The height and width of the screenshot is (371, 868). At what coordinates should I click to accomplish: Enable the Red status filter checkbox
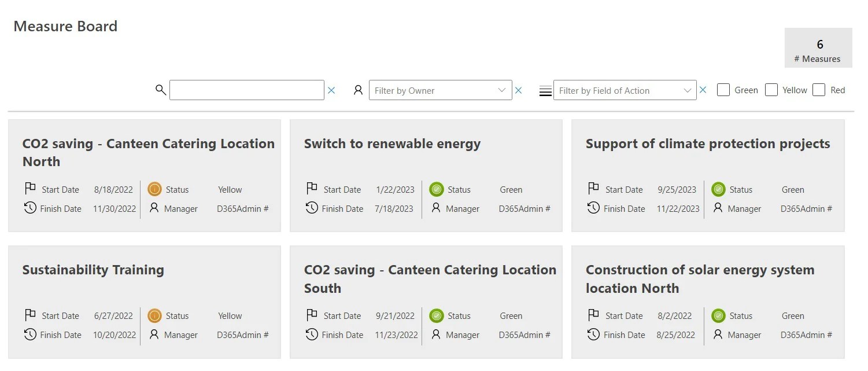[x=819, y=90]
